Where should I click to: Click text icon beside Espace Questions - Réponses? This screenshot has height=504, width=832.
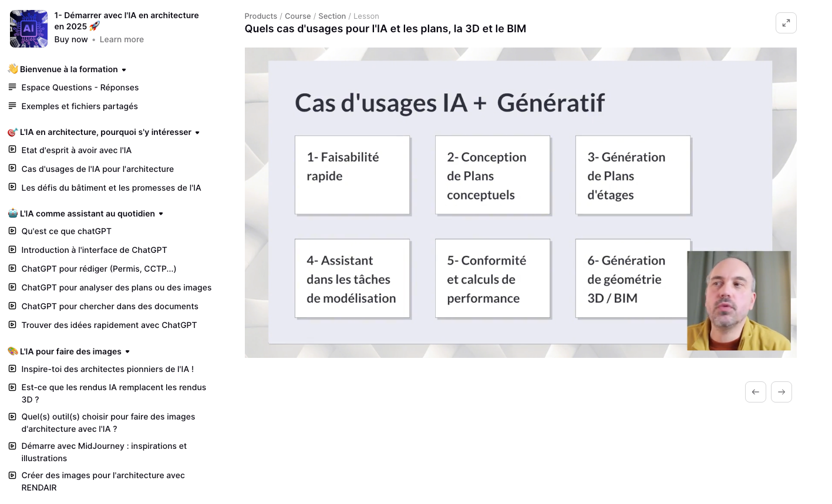[12, 87]
